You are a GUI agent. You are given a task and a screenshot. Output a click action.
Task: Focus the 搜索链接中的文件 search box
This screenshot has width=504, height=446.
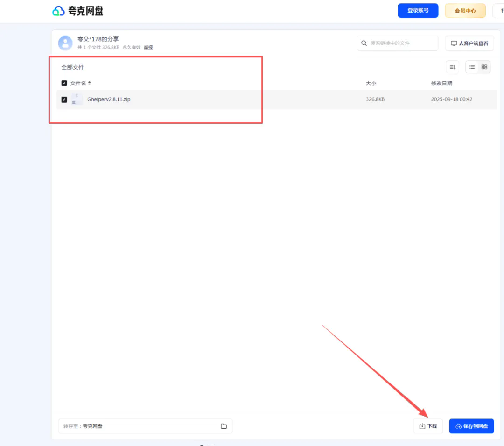[401, 43]
